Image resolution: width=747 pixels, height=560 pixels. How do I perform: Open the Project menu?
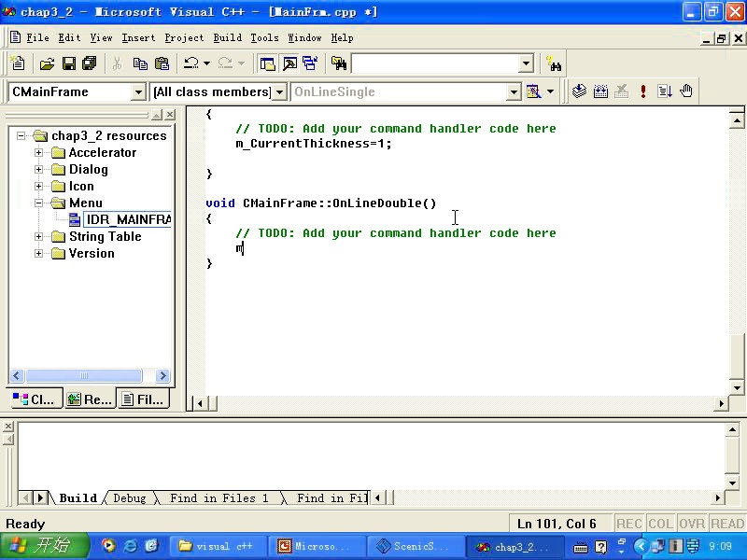pos(184,37)
